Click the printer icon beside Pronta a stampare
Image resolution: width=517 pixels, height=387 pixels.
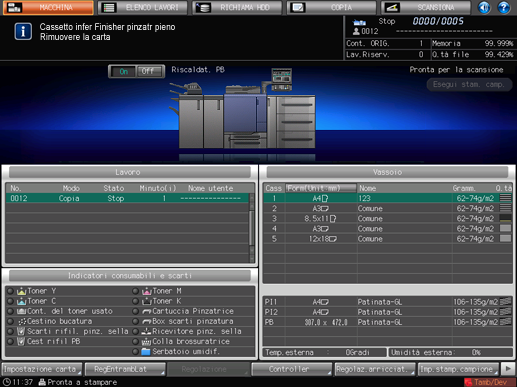click(42, 382)
